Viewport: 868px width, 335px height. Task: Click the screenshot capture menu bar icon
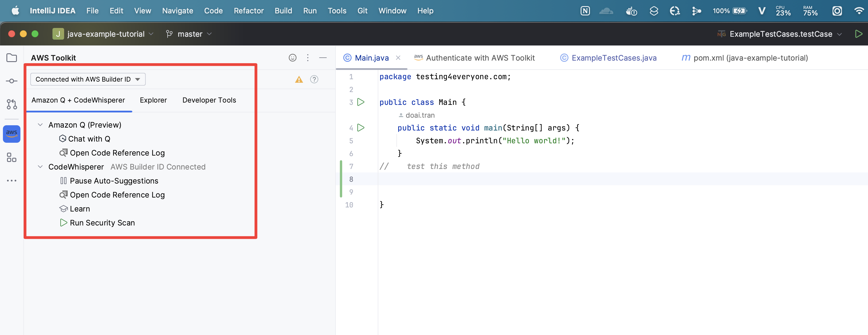tap(837, 11)
